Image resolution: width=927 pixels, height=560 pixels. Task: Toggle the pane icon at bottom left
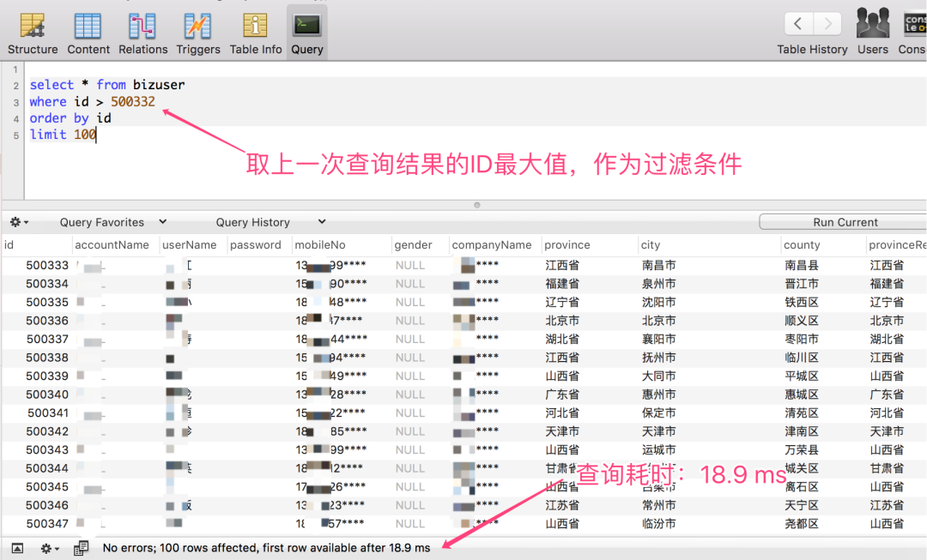[x=17, y=548]
